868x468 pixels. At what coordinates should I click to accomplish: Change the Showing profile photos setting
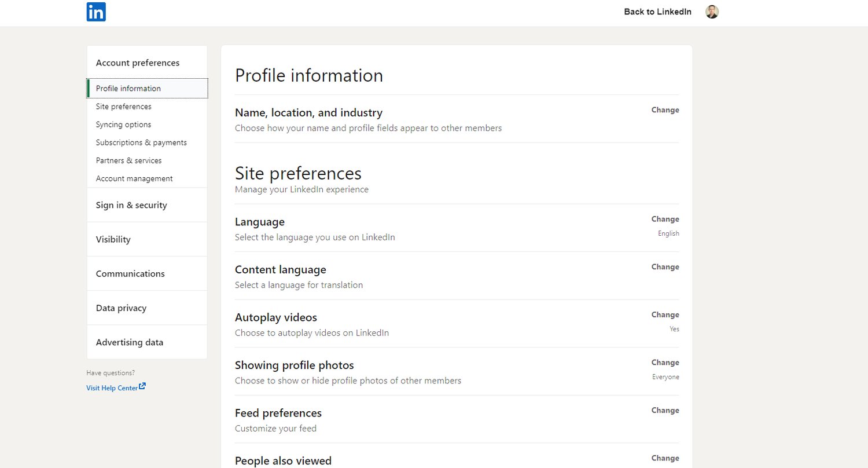[x=665, y=362]
